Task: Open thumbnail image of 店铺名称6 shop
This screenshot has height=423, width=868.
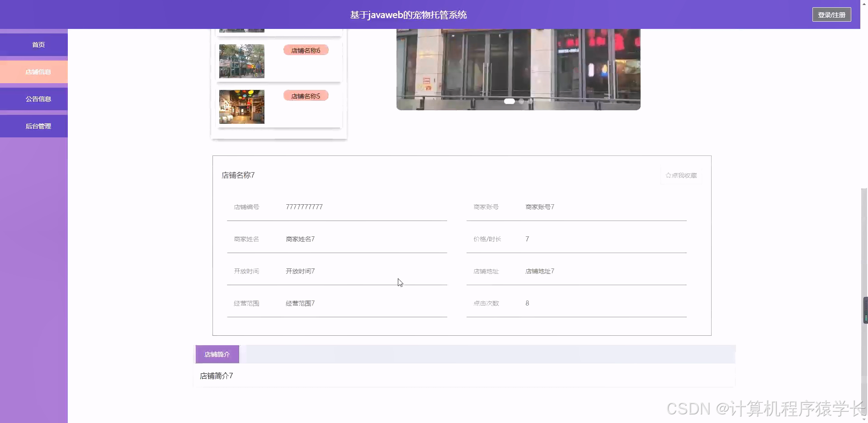Action: 241,61
